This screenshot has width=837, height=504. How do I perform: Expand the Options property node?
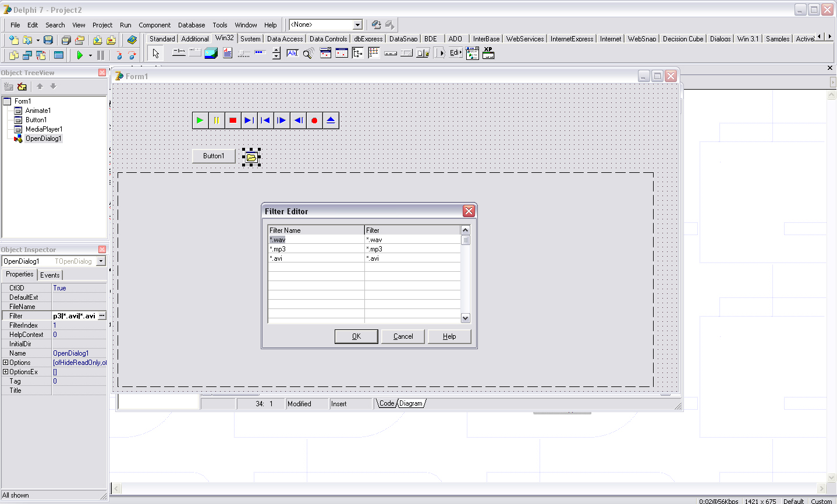(5, 363)
